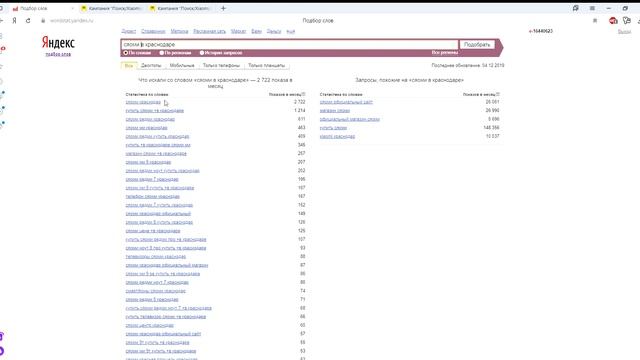Click the account name at top right
640x360 pixels.
[x=541, y=31]
